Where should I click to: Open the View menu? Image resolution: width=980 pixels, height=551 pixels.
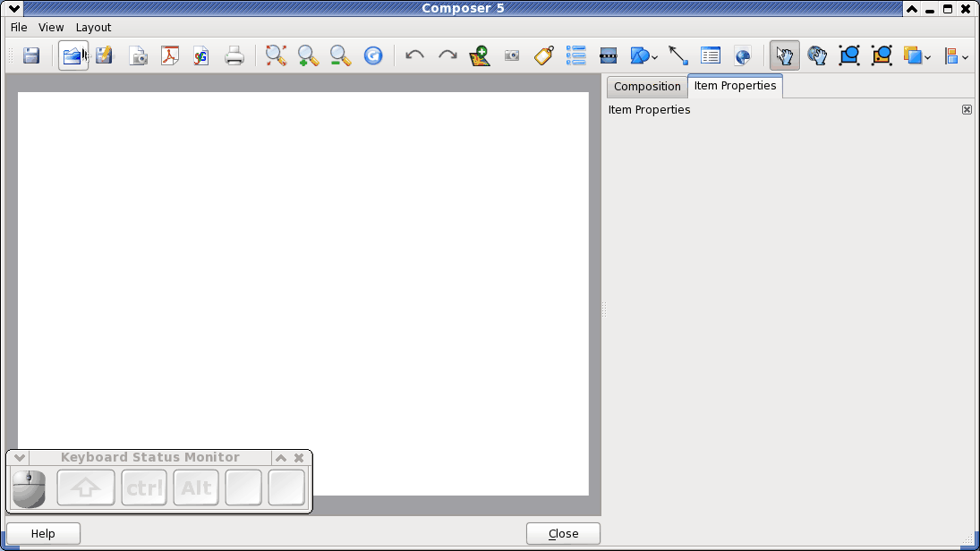coord(51,28)
